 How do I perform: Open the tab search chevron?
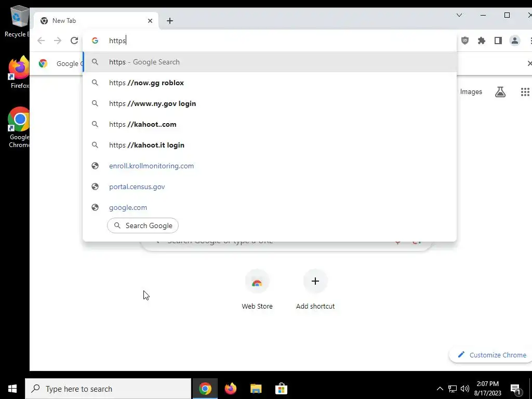coord(459,15)
